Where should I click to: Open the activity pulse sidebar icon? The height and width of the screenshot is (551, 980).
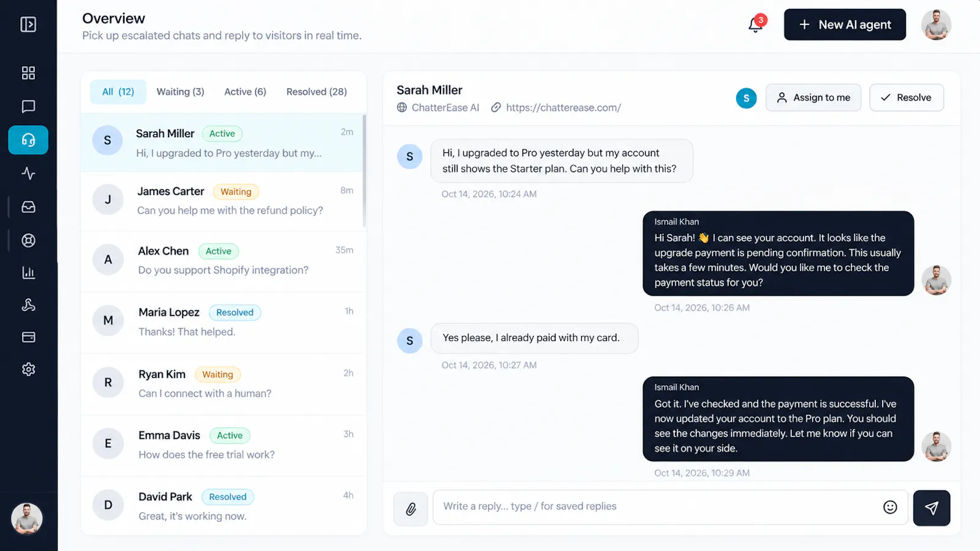click(28, 173)
